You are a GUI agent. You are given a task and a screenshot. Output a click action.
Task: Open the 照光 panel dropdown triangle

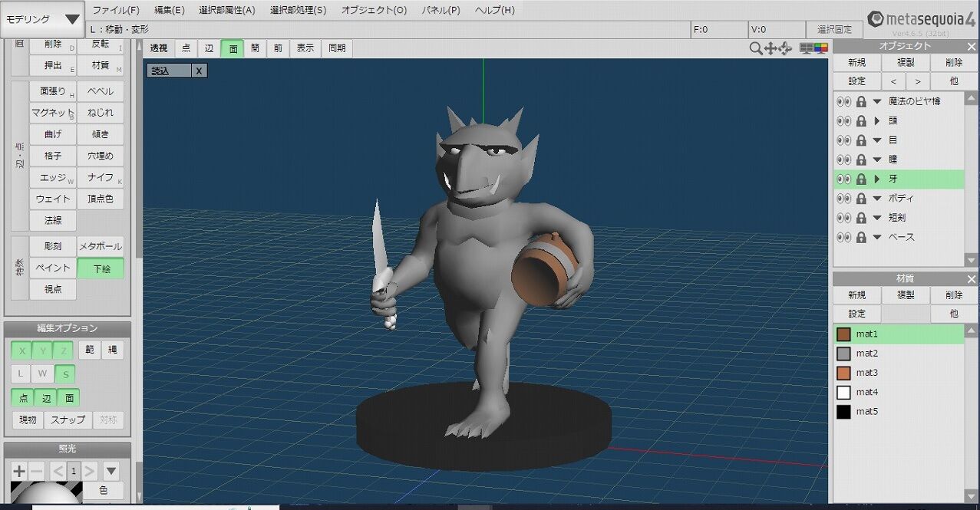click(111, 471)
